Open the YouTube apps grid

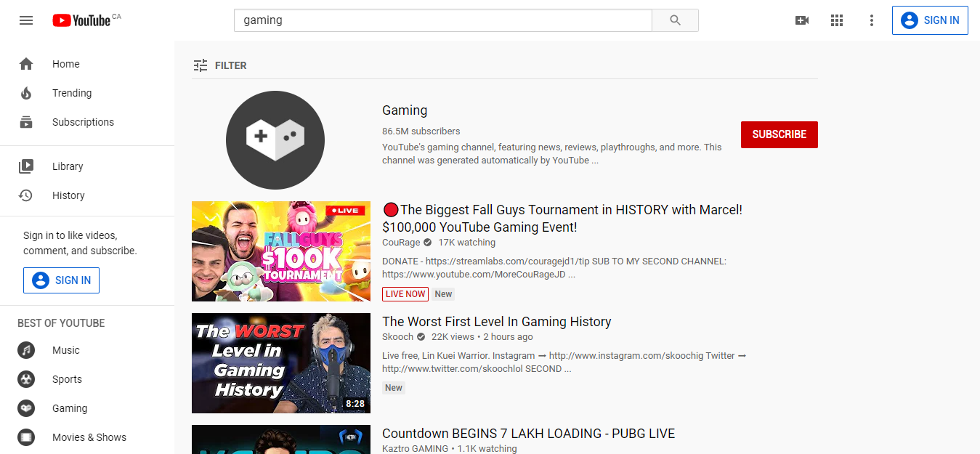(837, 20)
